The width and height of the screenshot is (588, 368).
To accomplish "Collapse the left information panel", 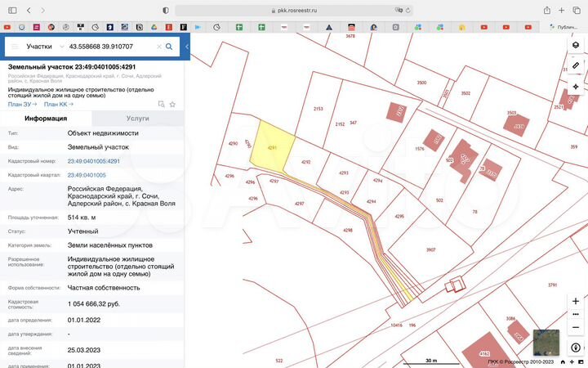I will [187, 47].
